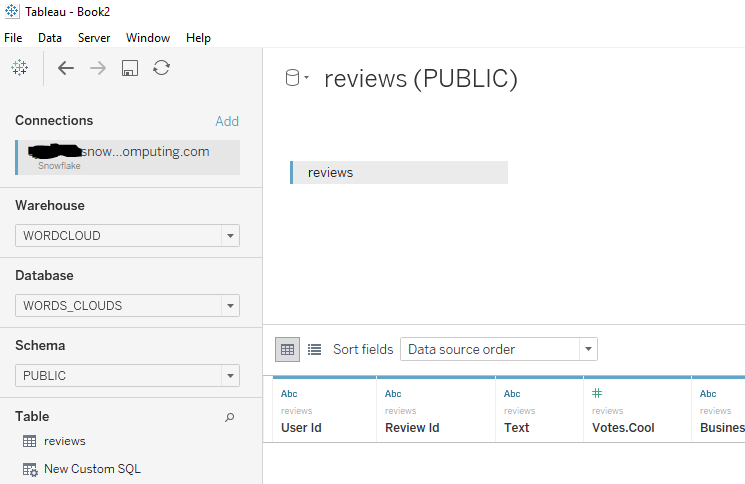Open the File menu
This screenshot has width=745, height=484.
(x=13, y=38)
